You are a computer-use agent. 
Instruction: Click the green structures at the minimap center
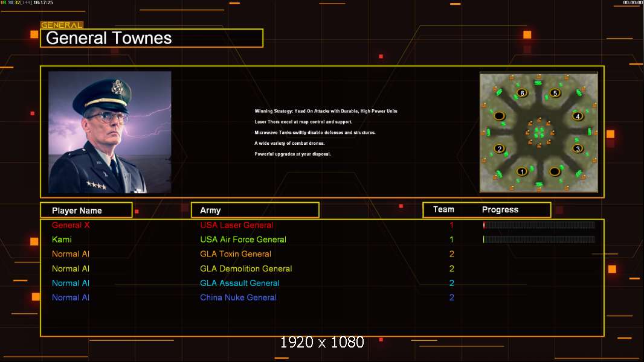click(x=539, y=132)
